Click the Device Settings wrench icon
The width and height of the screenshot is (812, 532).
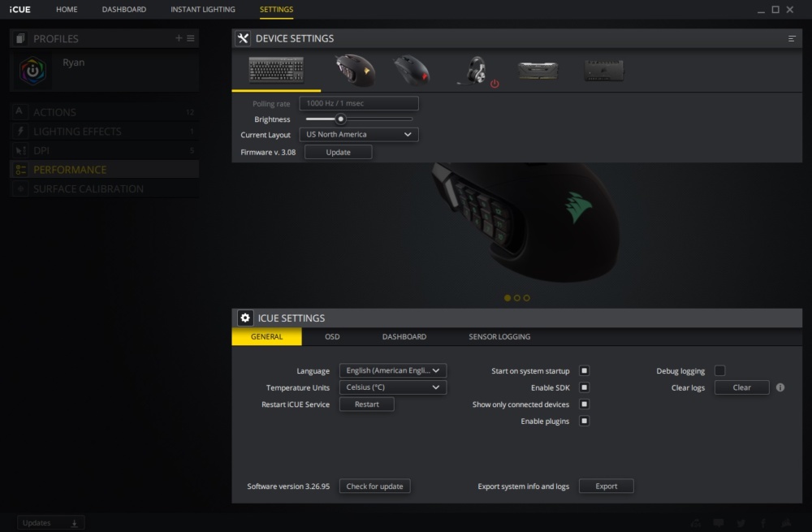pos(243,38)
